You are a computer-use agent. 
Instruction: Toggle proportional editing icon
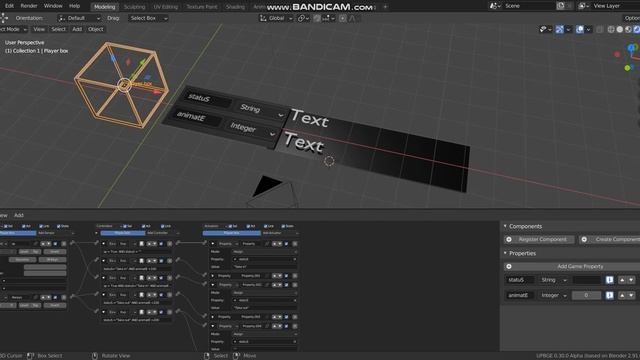point(342,18)
